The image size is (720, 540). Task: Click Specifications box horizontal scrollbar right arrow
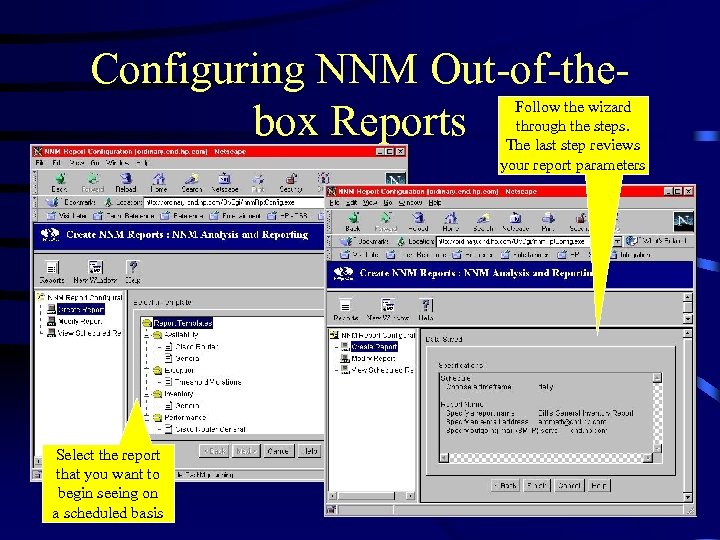pos(647,458)
